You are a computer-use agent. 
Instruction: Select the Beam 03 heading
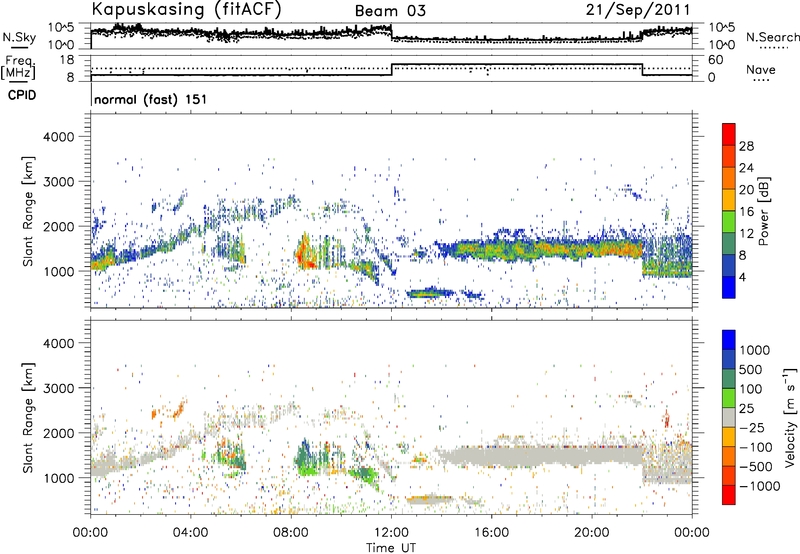(390, 11)
